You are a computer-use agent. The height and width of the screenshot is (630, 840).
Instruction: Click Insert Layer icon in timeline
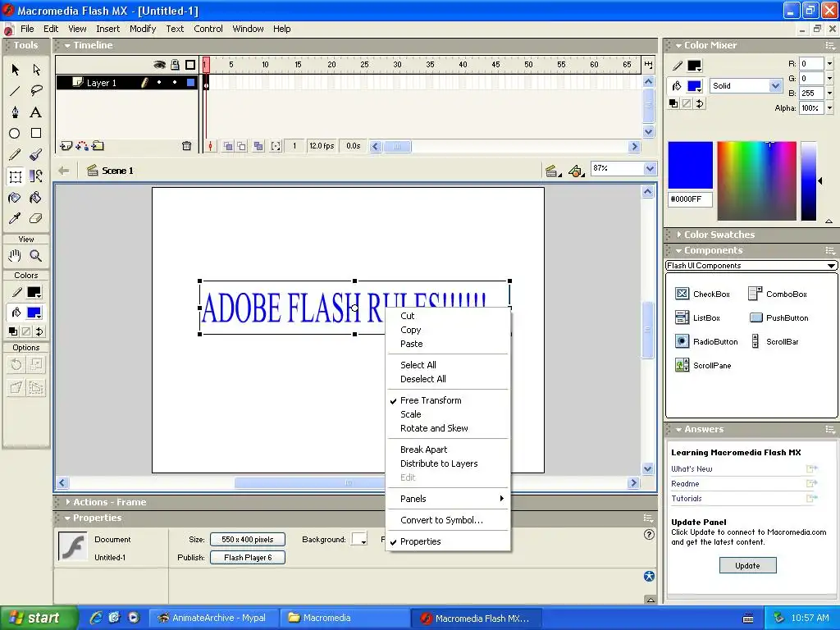[66, 146]
